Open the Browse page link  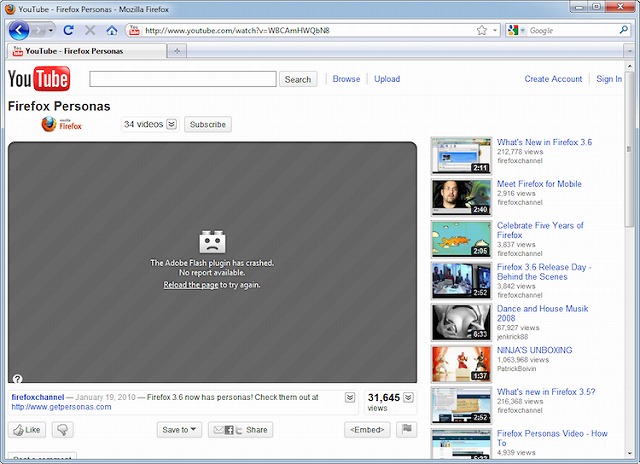(346, 79)
